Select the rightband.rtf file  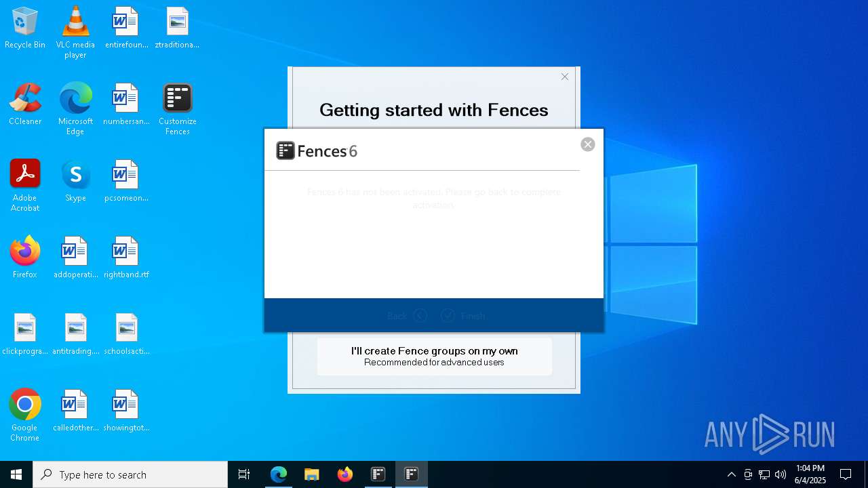coord(126,258)
